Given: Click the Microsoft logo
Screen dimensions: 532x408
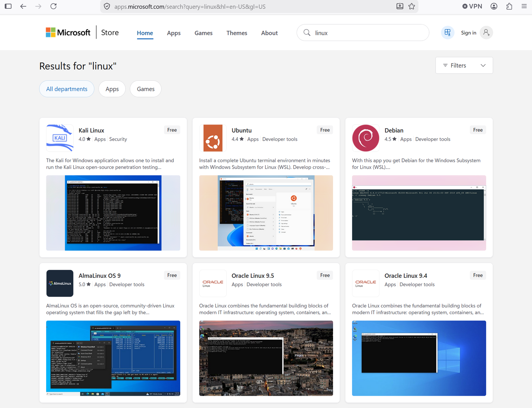Looking at the screenshot, I should (68, 33).
